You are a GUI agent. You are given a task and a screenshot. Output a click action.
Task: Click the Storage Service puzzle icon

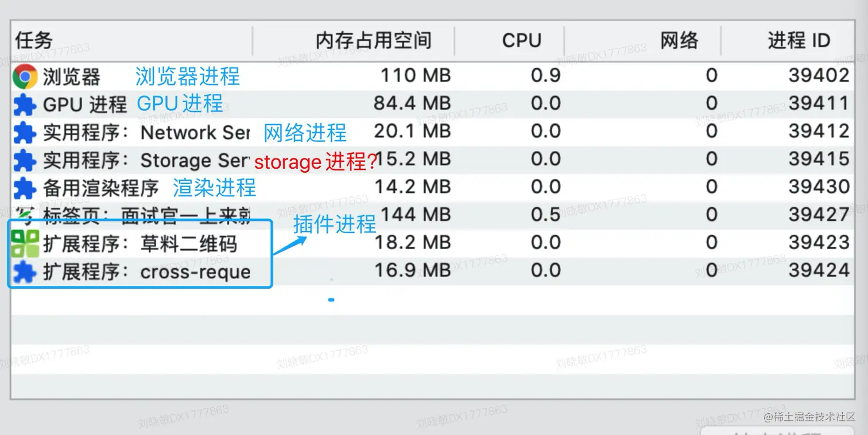25,161
